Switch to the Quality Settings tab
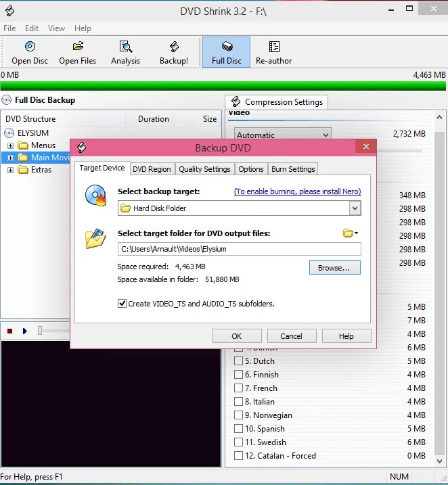448x485 pixels. coord(204,169)
